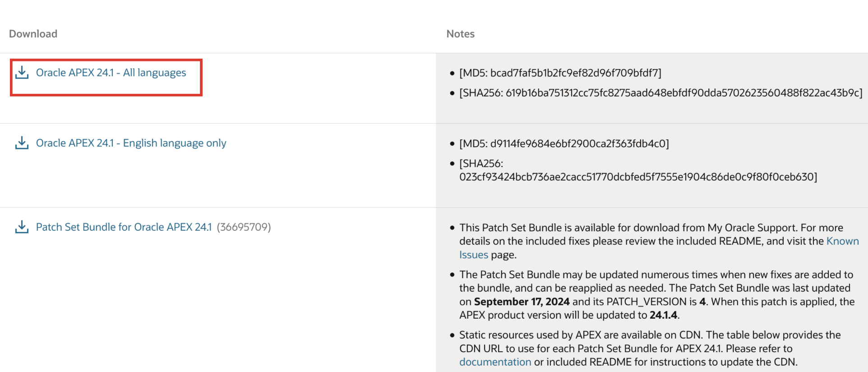This screenshot has height=372, width=868.
Task: Follow the Known Issues link
Action: coord(842,241)
